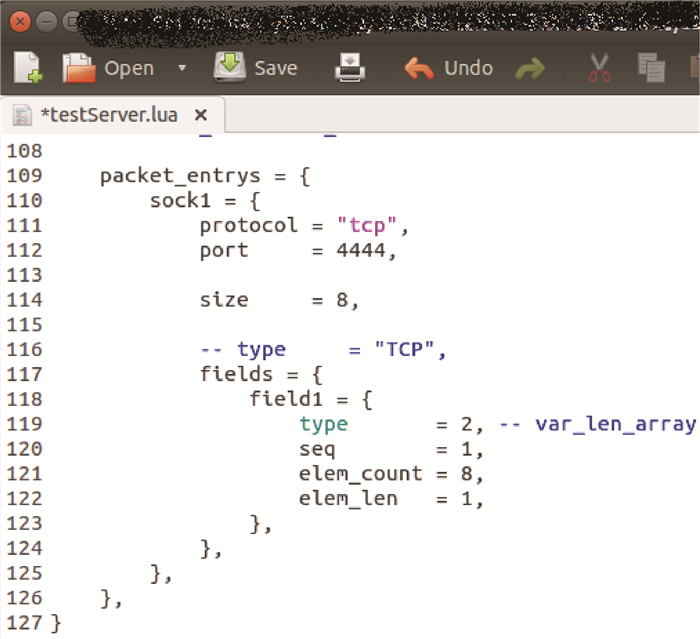Copy selection using the copy icon
Screen dimensions: 700x639
(x=651, y=68)
